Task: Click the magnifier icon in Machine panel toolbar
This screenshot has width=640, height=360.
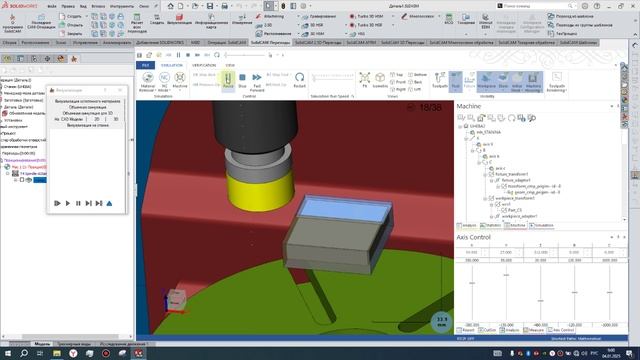Action: point(531,118)
